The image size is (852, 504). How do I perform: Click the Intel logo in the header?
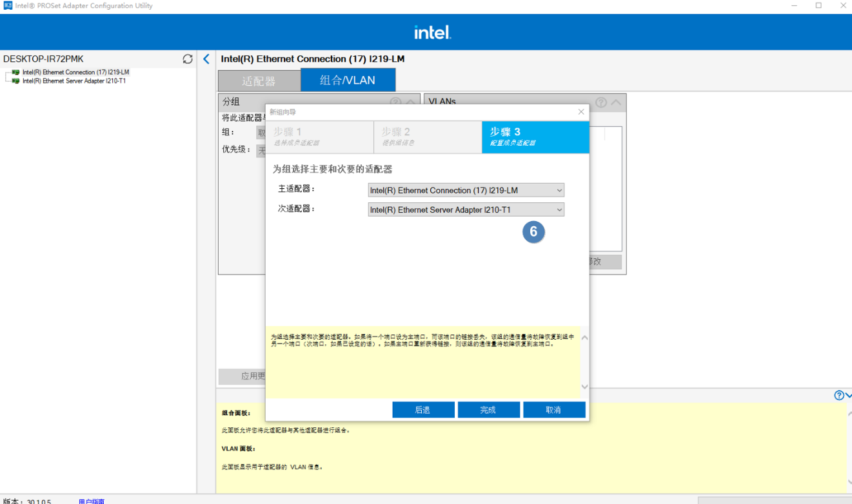432,32
